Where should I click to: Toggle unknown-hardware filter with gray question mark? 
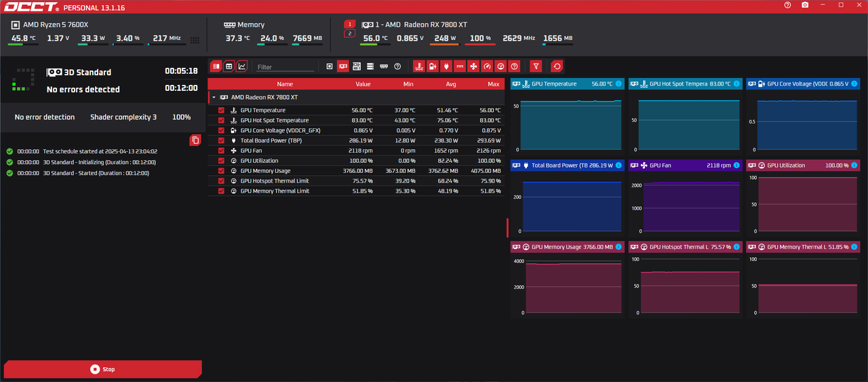pyautogui.click(x=397, y=66)
